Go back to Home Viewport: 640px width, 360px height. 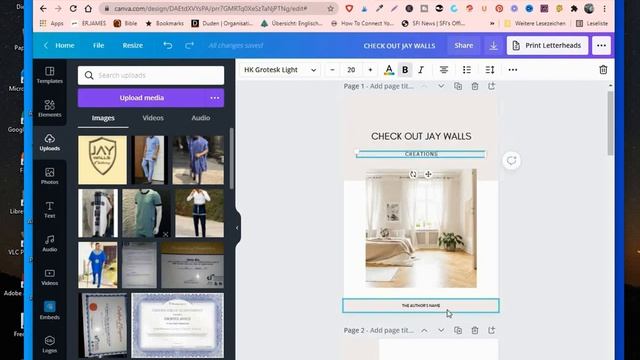[60, 45]
